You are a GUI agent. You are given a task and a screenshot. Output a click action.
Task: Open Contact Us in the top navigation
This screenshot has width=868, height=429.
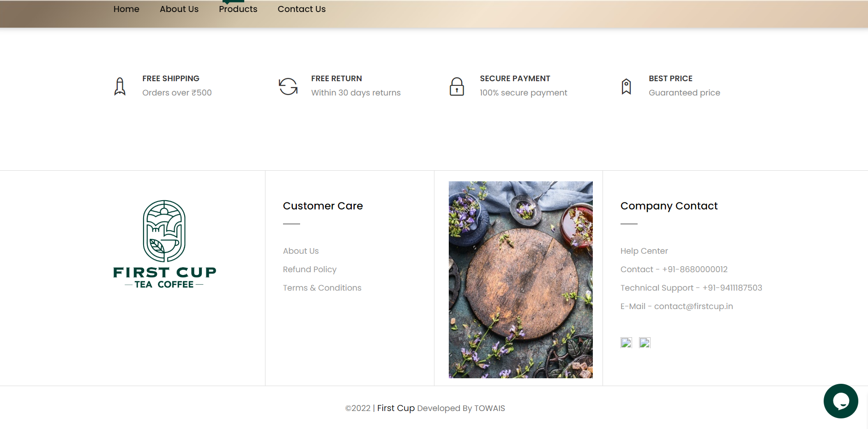point(301,9)
